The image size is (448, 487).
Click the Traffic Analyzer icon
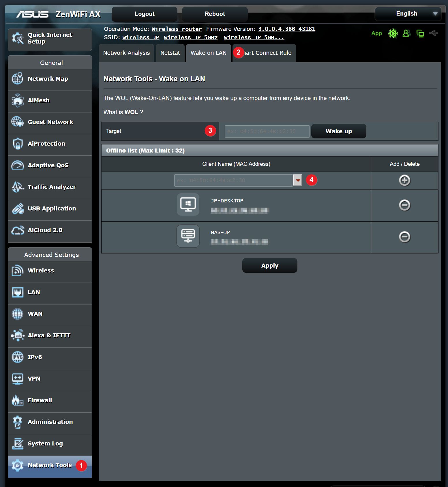click(18, 187)
